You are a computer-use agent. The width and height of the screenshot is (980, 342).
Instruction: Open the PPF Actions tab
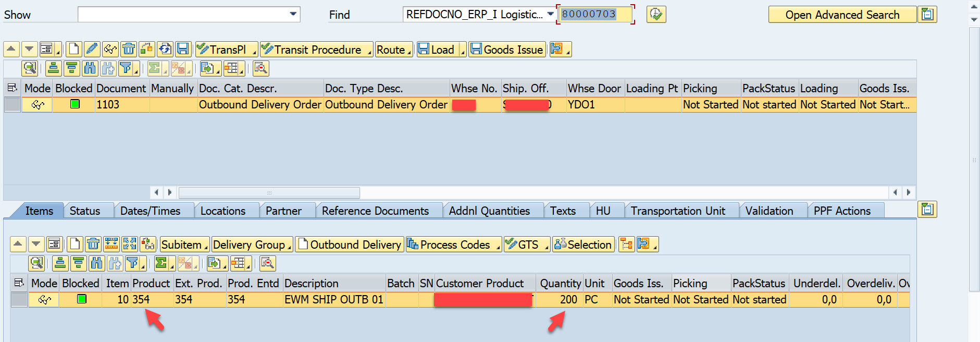tap(842, 211)
